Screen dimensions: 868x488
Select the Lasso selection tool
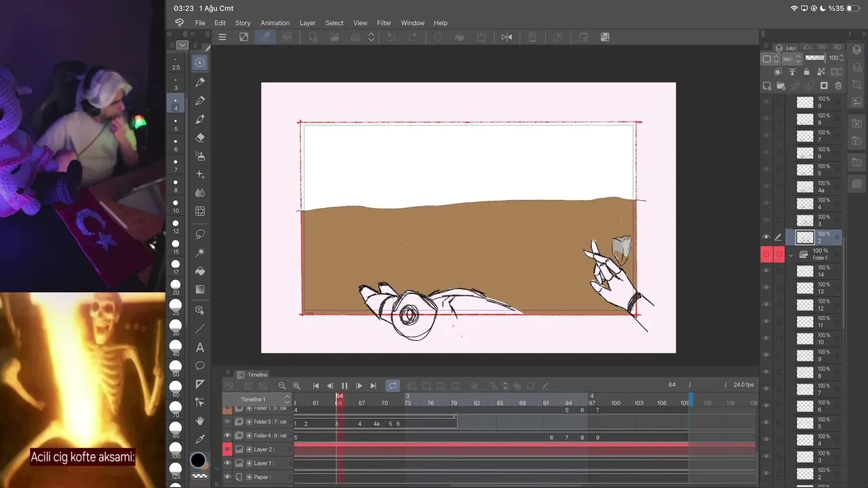(200, 234)
